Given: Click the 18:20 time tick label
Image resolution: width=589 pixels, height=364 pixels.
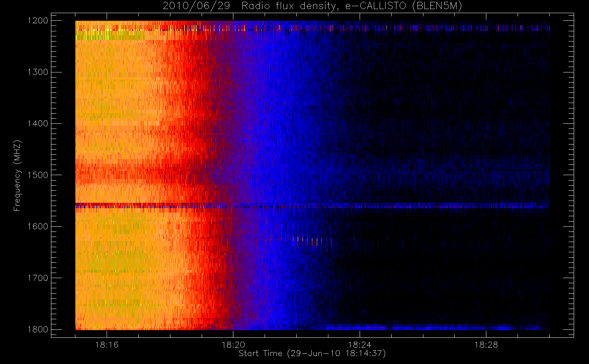Looking at the screenshot, I should tap(233, 345).
